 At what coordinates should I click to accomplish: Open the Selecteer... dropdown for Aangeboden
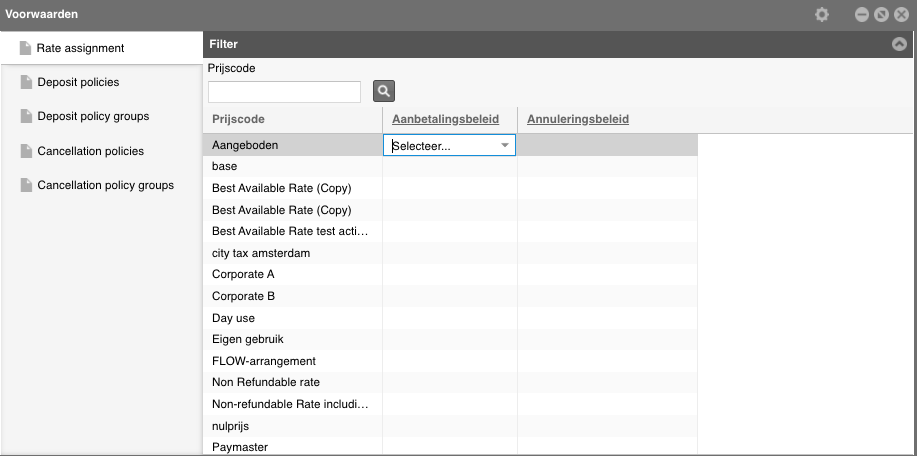click(x=449, y=146)
